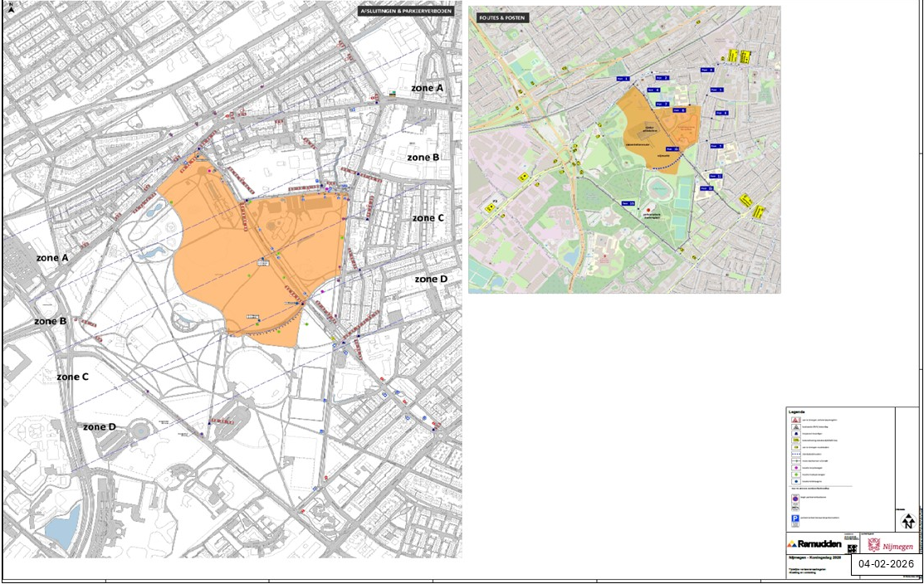
Task: Click the 'zone D' label on the left side
Action: [100, 426]
